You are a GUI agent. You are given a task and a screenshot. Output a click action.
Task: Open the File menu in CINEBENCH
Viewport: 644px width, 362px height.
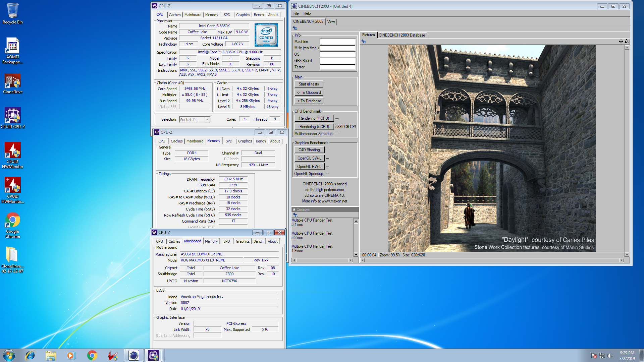(296, 13)
